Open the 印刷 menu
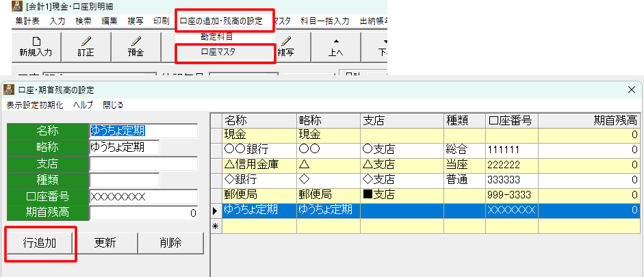The image size is (644, 277). point(161,21)
